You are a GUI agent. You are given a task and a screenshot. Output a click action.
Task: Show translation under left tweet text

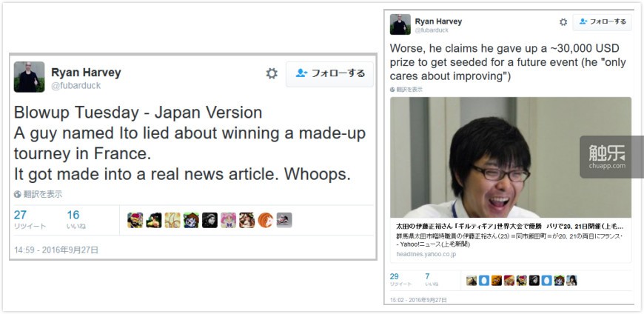(38, 195)
